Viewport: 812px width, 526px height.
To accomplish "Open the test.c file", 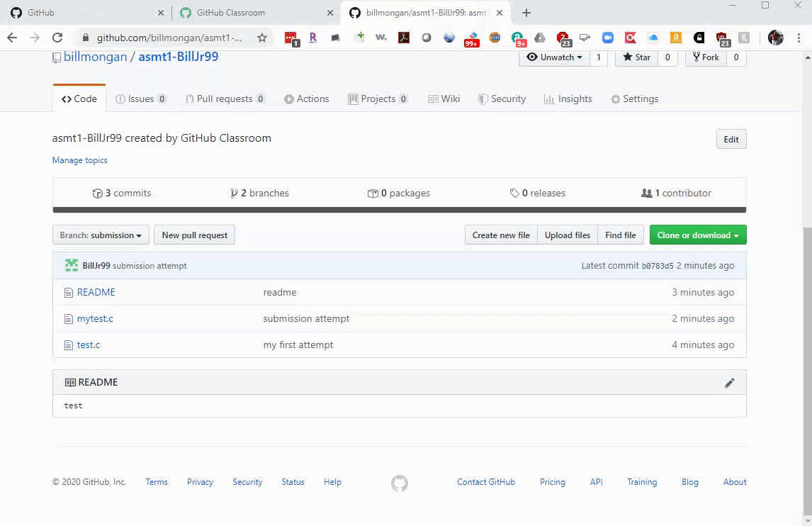I will tap(89, 345).
